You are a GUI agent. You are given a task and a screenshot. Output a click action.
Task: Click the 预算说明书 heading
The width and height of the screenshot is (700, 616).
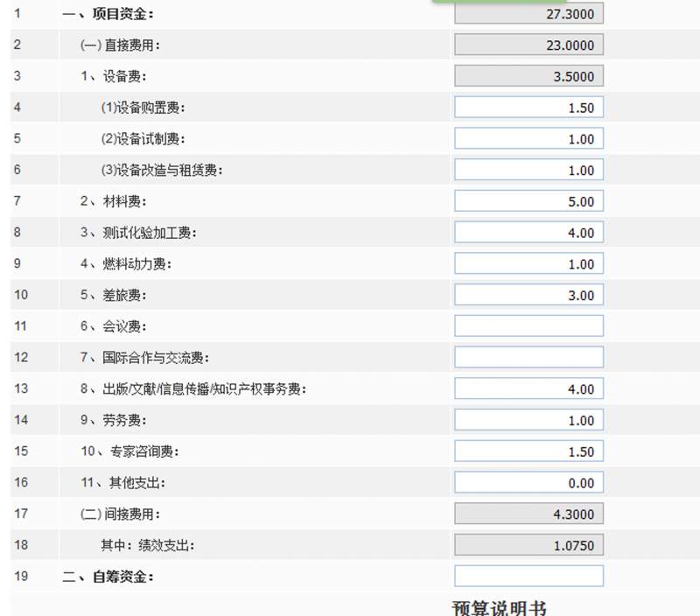(499, 608)
